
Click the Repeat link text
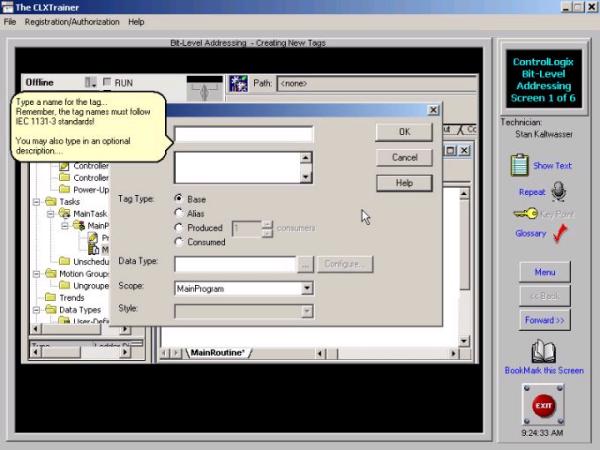tap(532, 192)
